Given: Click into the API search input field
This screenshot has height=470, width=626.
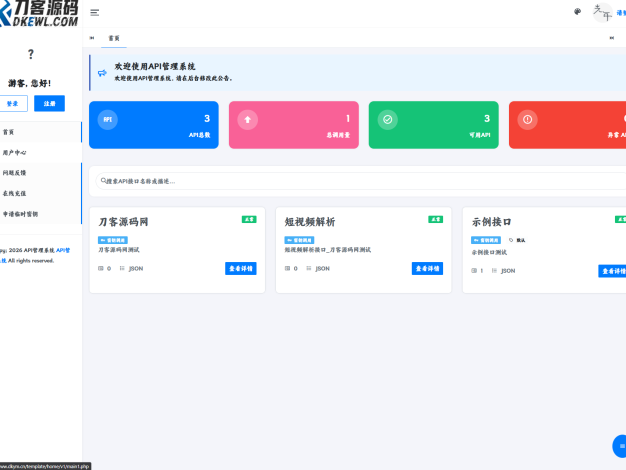Looking at the screenshot, I should 363,181.
